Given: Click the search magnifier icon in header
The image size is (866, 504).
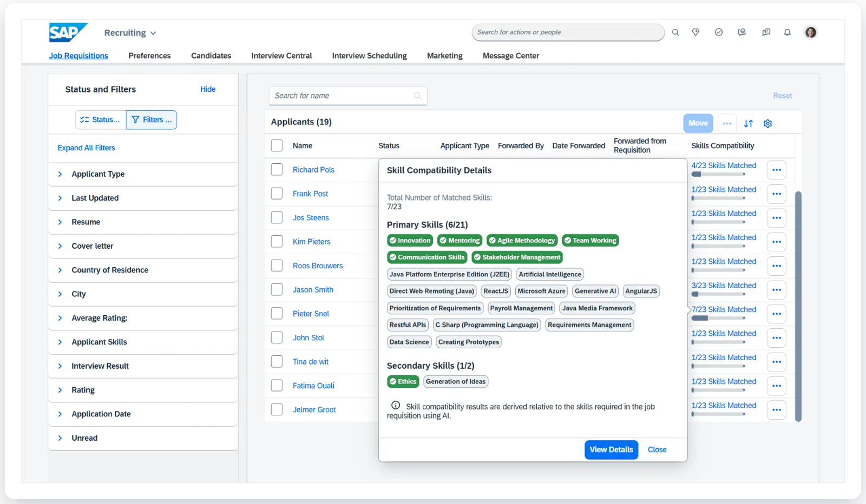Looking at the screenshot, I should tap(675, 32).
